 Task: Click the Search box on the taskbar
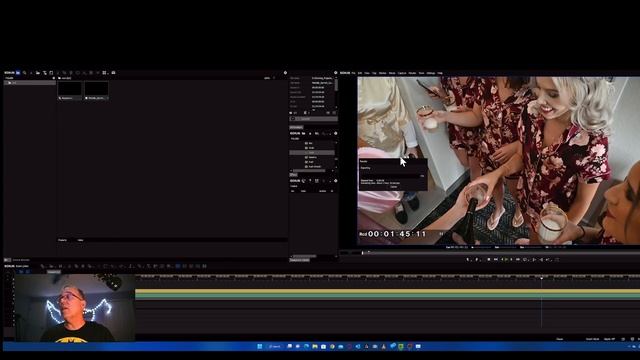pos(275,347)
